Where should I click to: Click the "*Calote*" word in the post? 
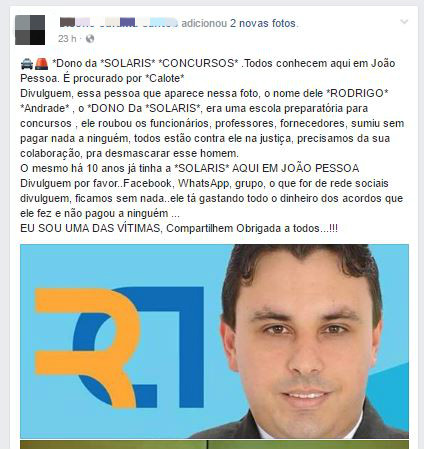point(165,78)
